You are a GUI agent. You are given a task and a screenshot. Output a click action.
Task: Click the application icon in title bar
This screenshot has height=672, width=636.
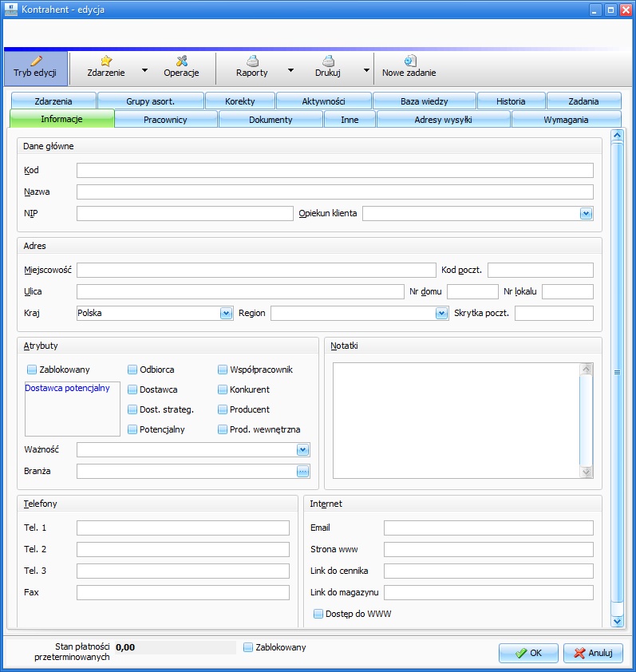coord(10,10)
